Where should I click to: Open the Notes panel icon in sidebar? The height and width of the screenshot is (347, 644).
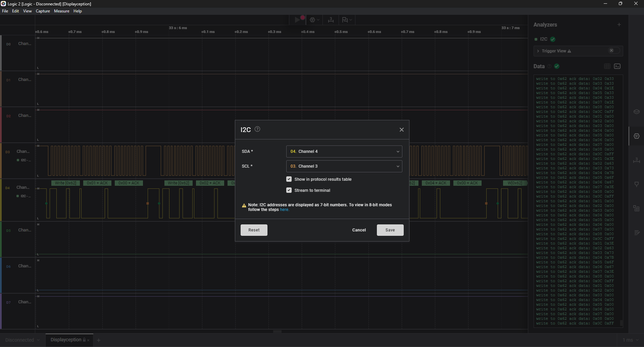(636, 233)
